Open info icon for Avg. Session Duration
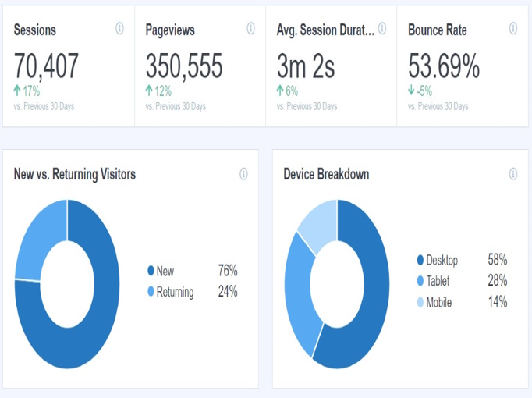 click(x=382, y=29)
